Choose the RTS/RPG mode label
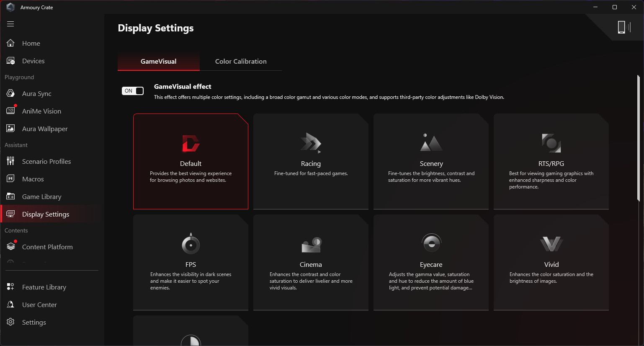Viewport: 644px width, 346px height. pos(551,164)
